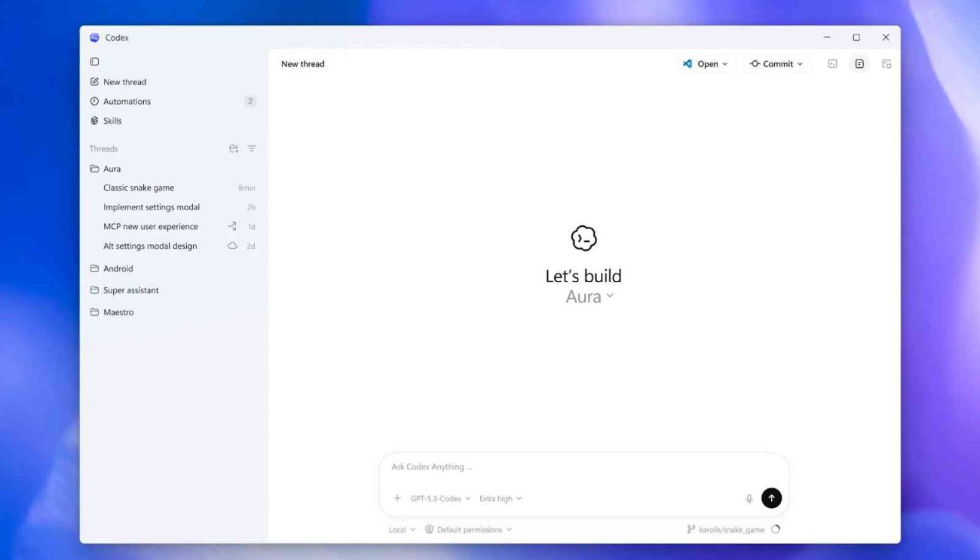Open the Aura project selector dropdown
This screenshot has width=980, height=560.
(590, 296)
